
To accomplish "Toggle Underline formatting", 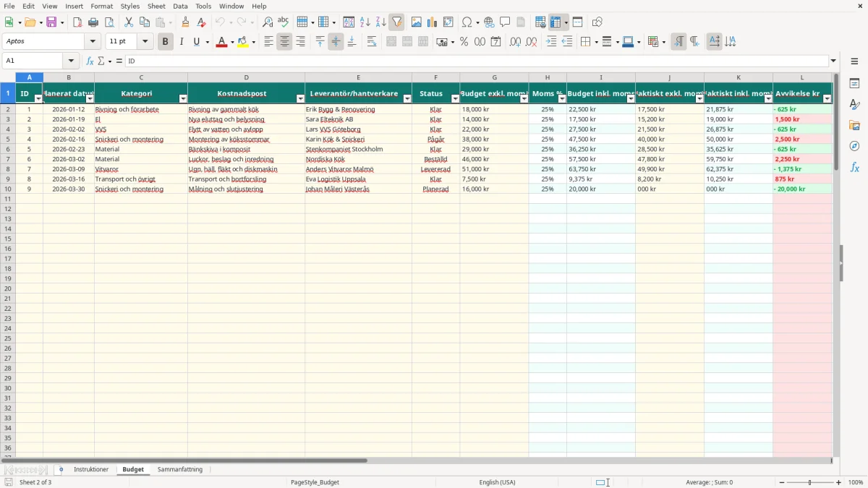I will pos(196,42).
